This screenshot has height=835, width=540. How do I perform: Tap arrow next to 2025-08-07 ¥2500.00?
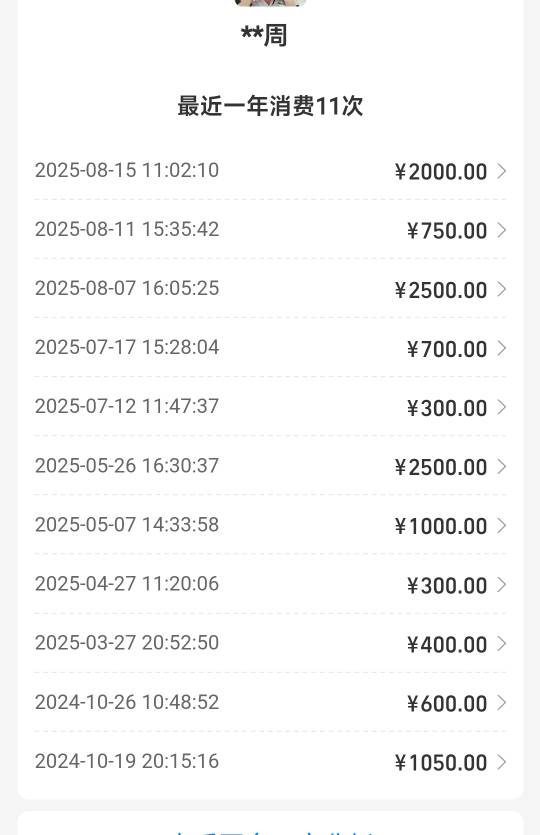pos(501,289)
